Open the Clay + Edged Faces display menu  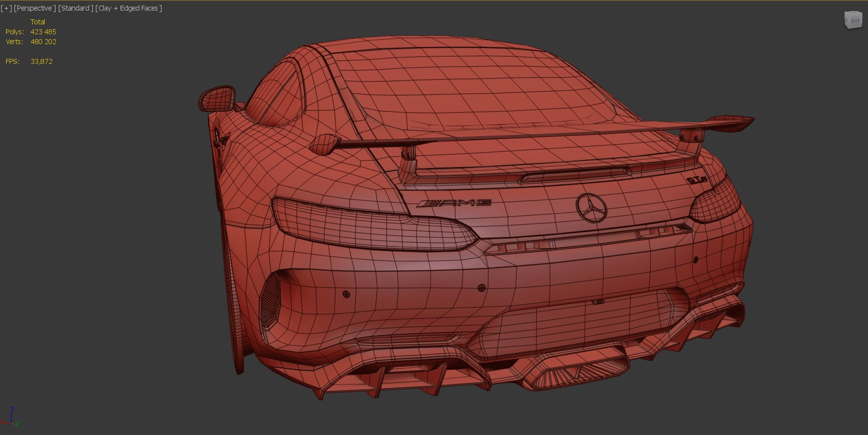click(x=128, y=8)
